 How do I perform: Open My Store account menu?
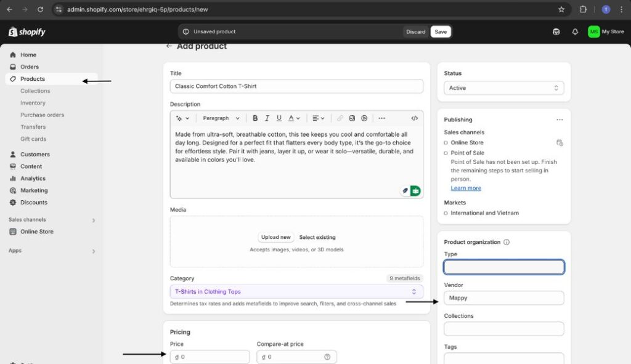coord(606,32)
